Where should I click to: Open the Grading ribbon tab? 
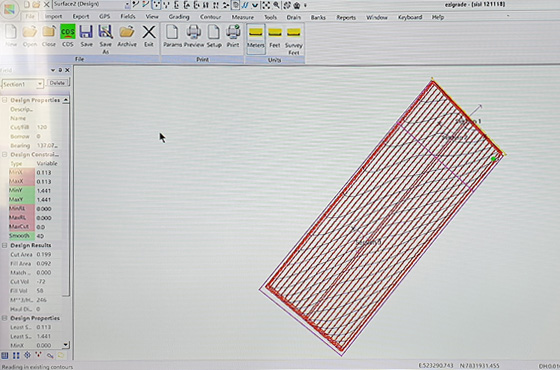[179, 17]
